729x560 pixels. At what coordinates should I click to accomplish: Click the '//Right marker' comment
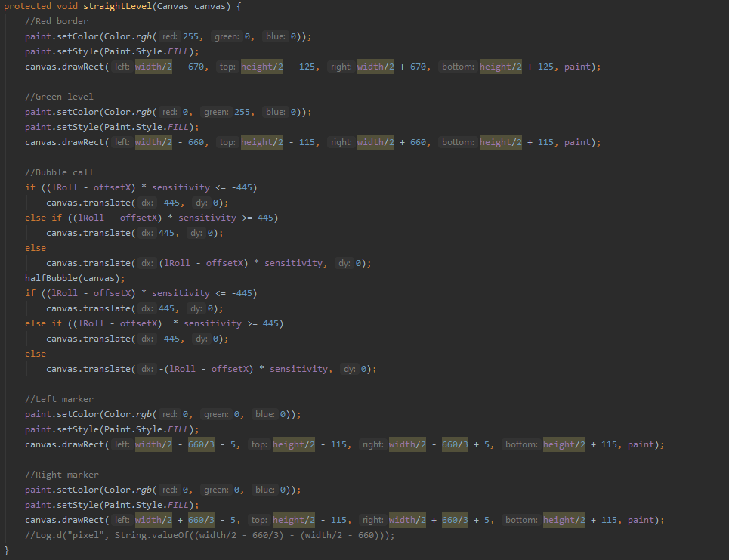tap(62, 475)
